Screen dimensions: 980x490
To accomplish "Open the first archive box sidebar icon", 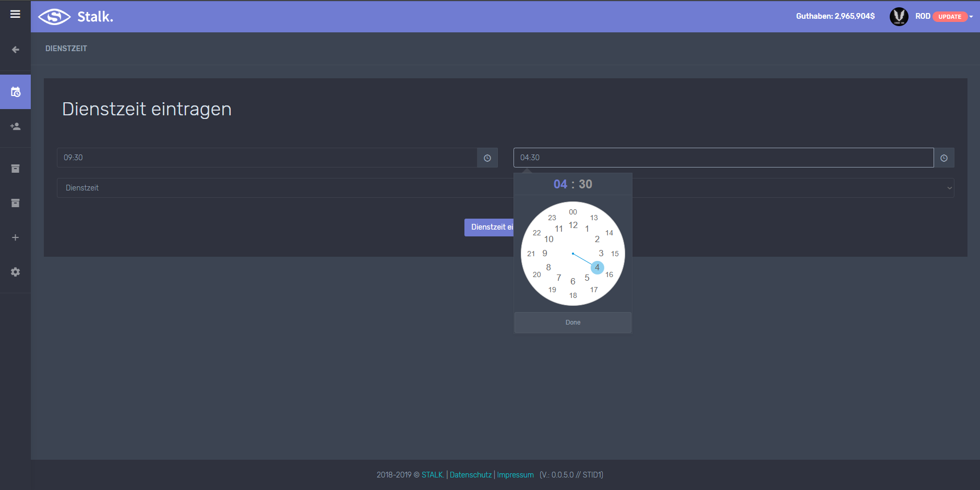I will click(x=15, y=169).
